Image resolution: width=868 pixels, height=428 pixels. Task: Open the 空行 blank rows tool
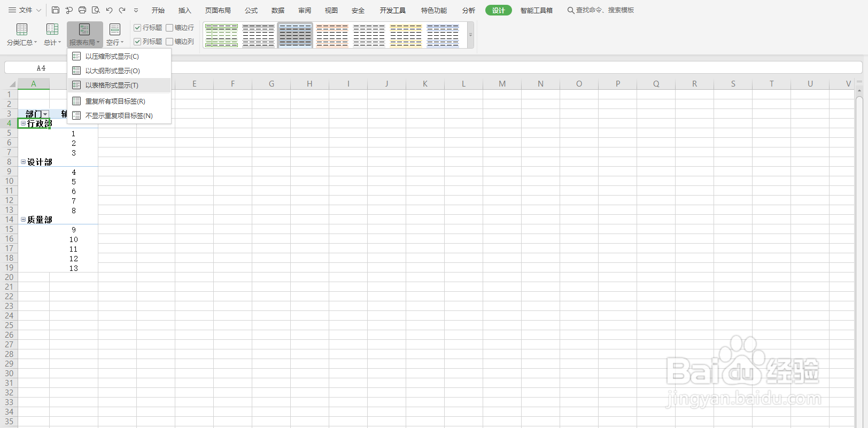pos(115,35)
